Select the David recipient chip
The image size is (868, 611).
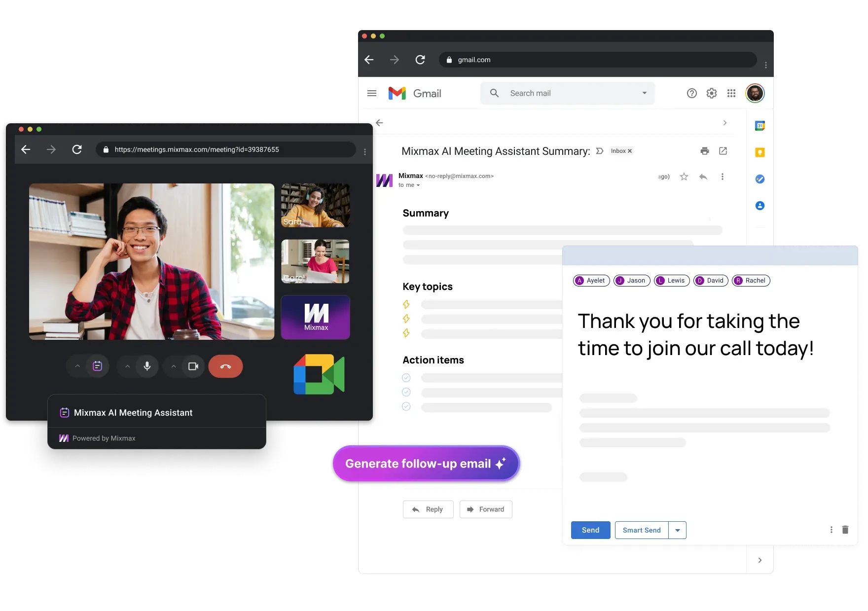pos(711,281)
